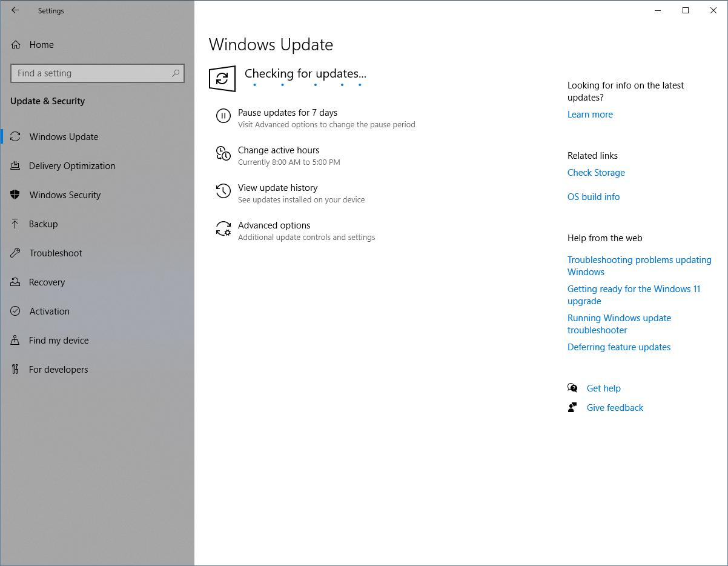
Task: Open the Activation page
Action: click(98, 311)
